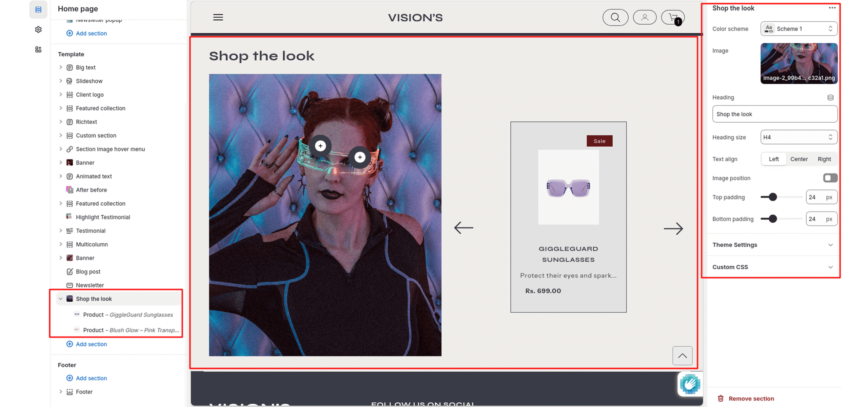Select the Product Blush Glow block

pyautogui.click(x=131, y=330)
